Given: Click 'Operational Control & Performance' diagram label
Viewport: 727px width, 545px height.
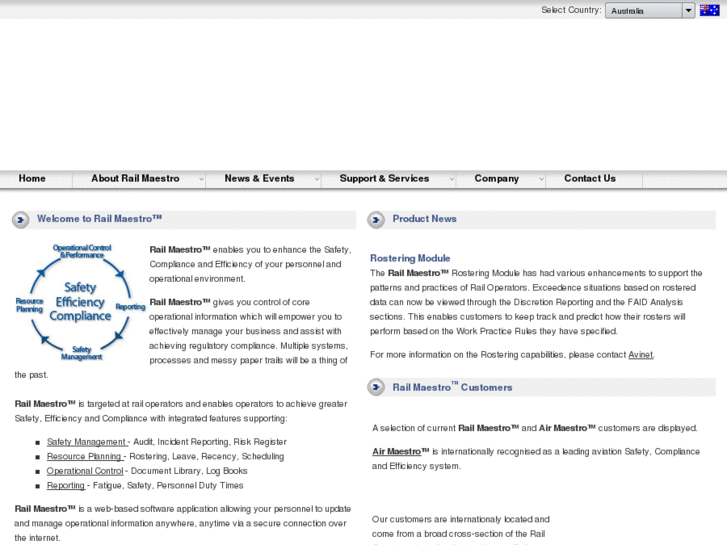Looking at the screenshot, I should click(82, 251).
